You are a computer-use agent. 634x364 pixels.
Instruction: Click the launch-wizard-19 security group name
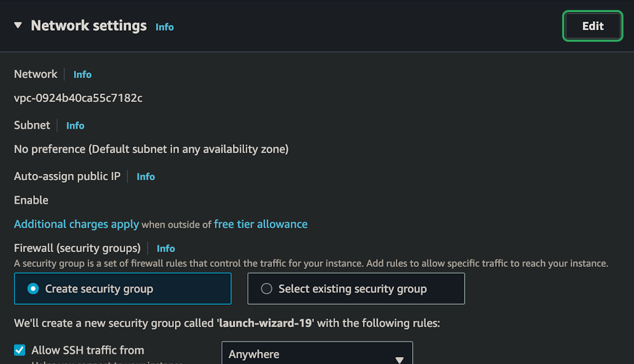tap(266, 323)
